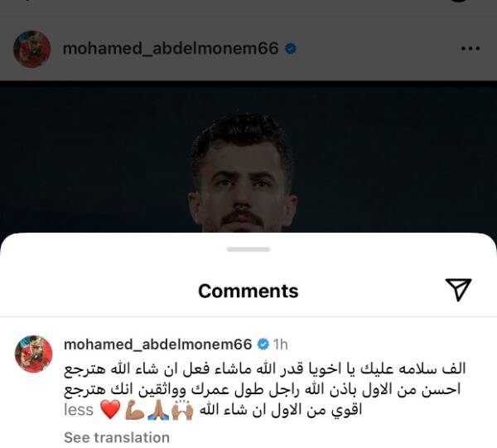This screenshot has height=448, width=497.
Task: Grab the comments sheet drag handle
Action: click(x=248, y=249)
